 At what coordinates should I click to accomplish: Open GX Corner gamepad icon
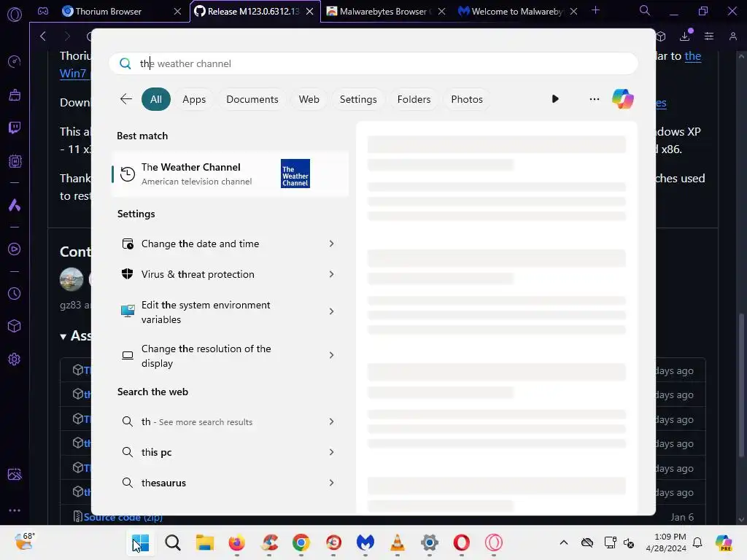pos(43,11)
